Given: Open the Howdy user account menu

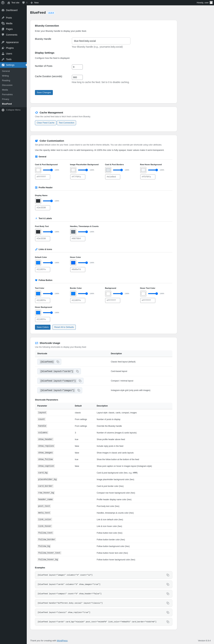Looking at the screenshot, I should pyautogui.click(x=204, y=3).
